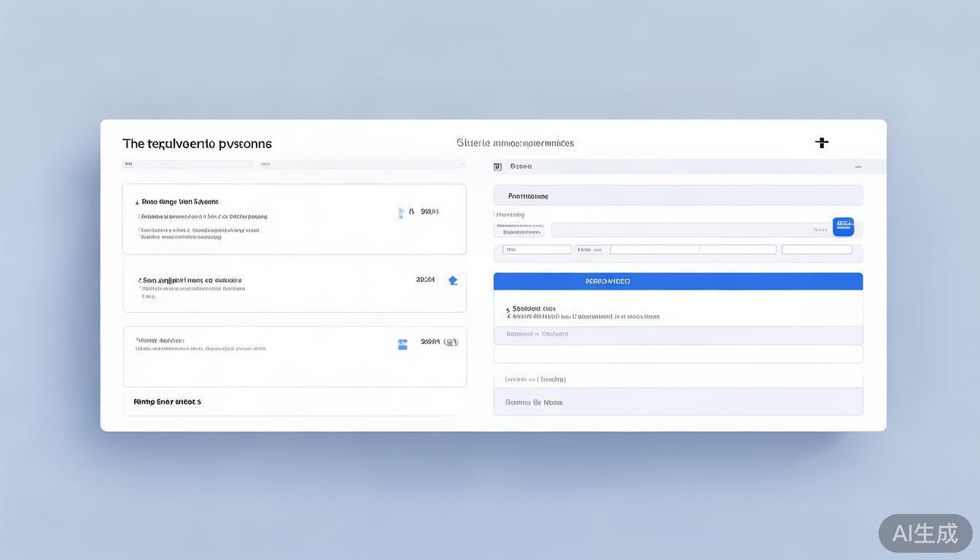The width and height of the screenshot is (980, 560).
Task: Click the 'Famtp Enay wieot S' footer link
Action: 168,402
